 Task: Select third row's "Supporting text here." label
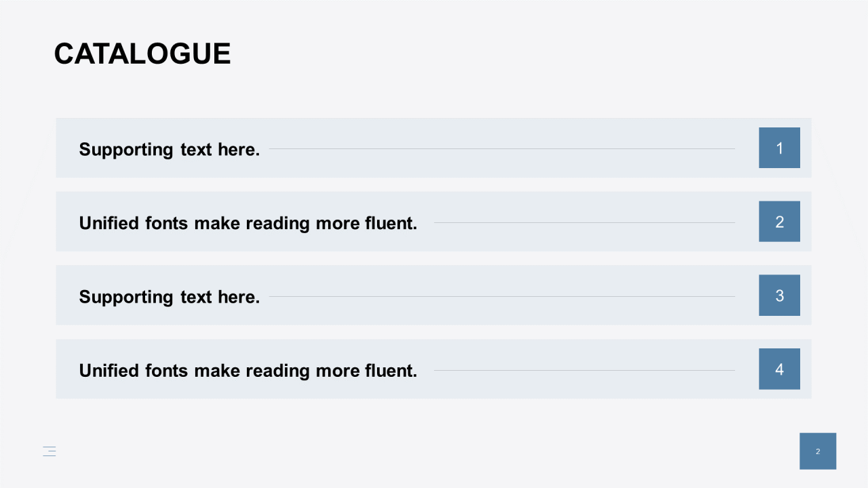(170, 297)
